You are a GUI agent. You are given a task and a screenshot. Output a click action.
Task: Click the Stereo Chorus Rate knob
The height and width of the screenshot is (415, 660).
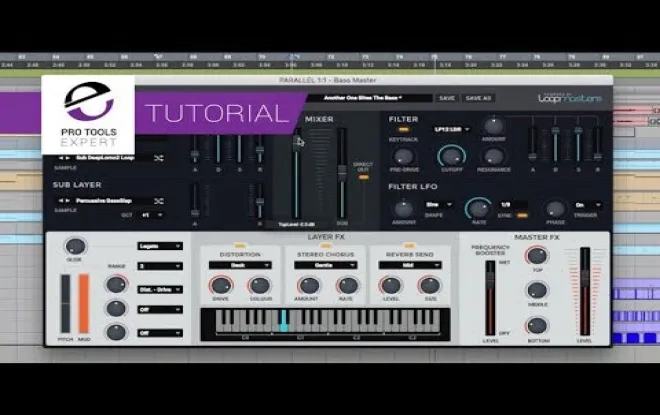tap(347, 286)
